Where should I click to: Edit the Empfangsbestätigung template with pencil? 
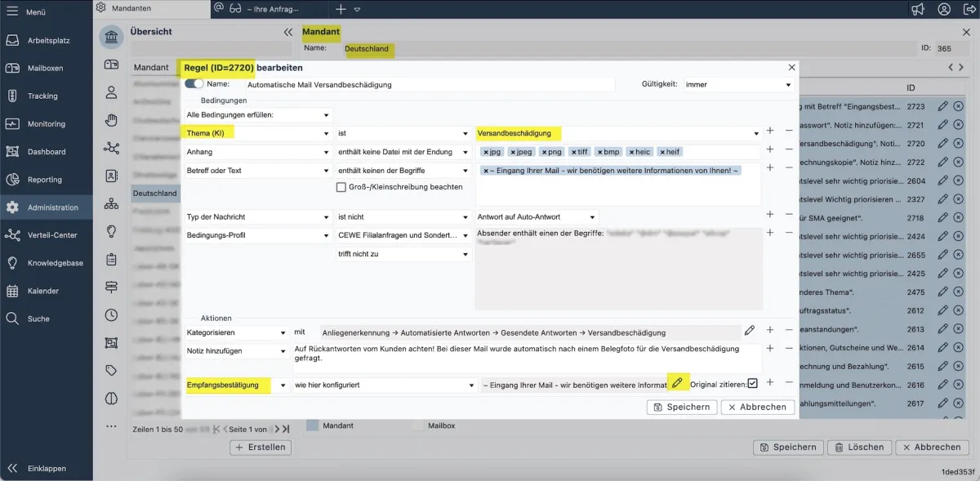click(677, 383)
